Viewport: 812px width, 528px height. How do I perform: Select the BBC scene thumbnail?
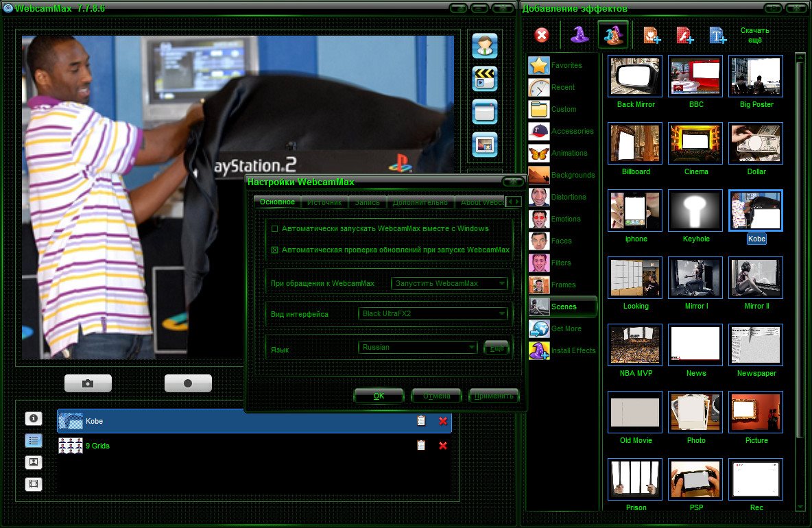pos(695,76)
